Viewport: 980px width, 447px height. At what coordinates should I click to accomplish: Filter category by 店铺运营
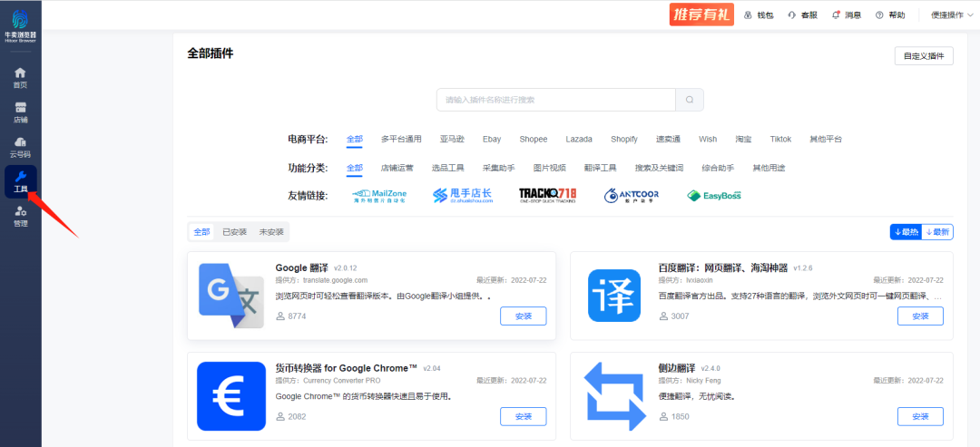coord(397,168)
